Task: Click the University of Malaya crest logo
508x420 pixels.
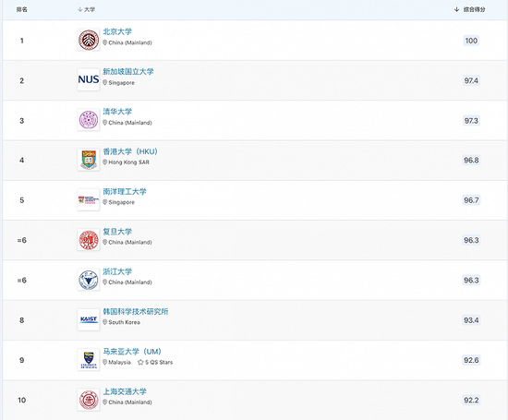Action: 89,359
